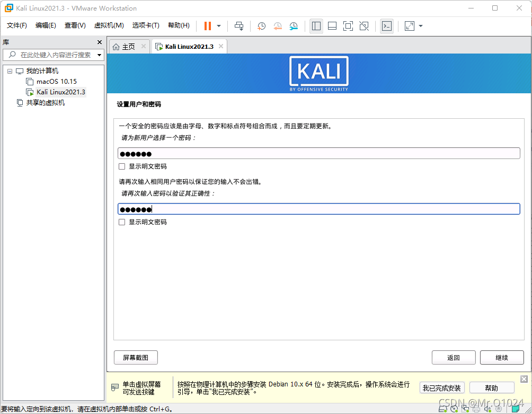The image size is (532, 414).
Task: Click the full screen mode icon
Action: (x=348, y=26)
